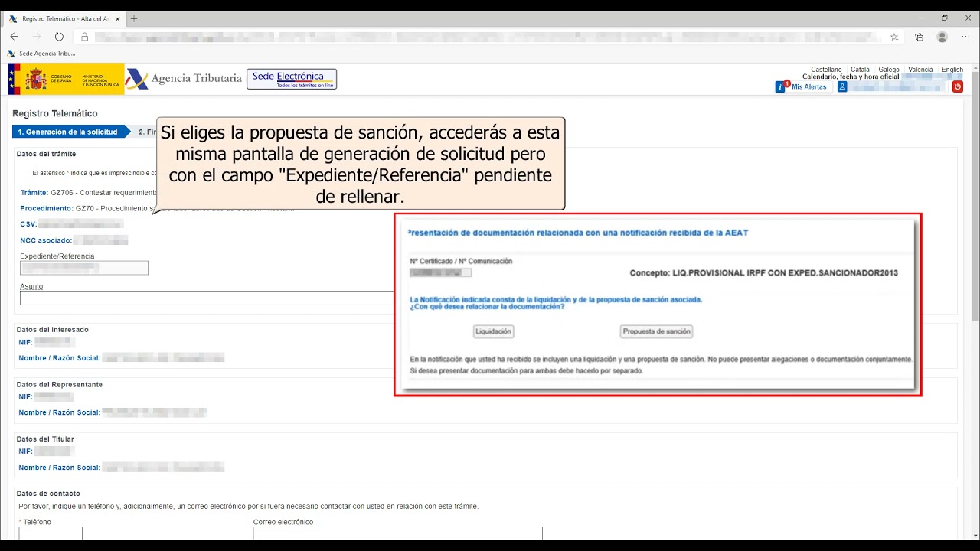Open a new browser tab
Image resolution: width=980 pixels, height=551 pixels.
tap(134, 18)
